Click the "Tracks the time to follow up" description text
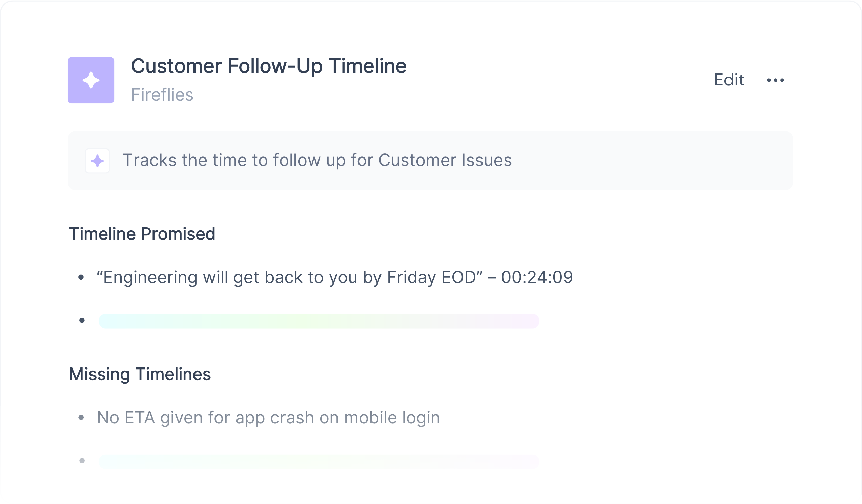Viewport: 862px width, 504px height. click(x=317, y=160)
